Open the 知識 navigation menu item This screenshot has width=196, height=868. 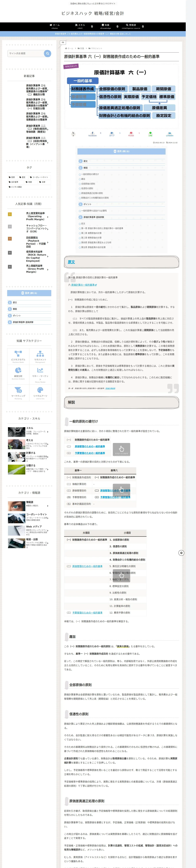click(105, 26)
